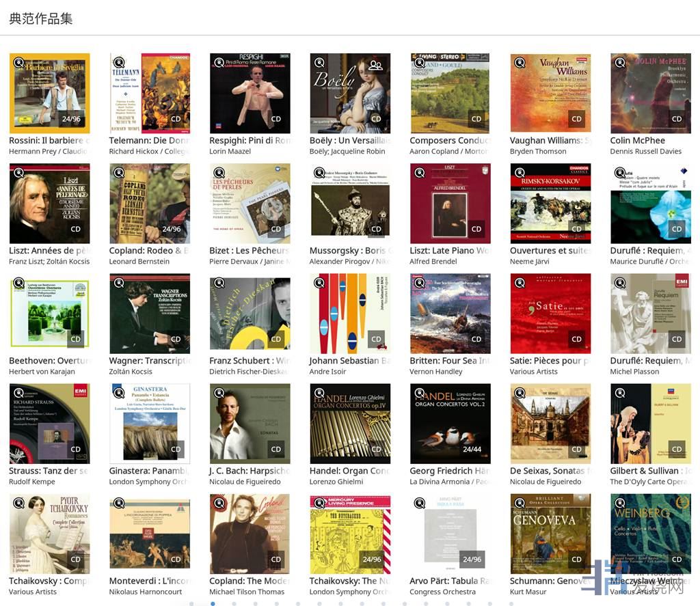Click the Qobuz magnifier icon on Respighi cover

[x=219, y=62]
